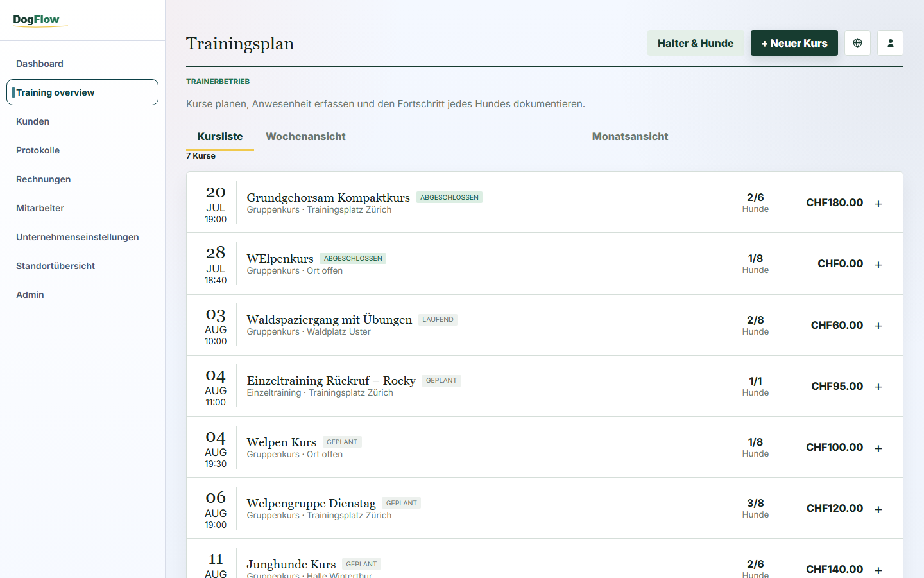The image size is (924, 578).
Task: Open Dashboard in the sidebar
Action: point(82,64)
